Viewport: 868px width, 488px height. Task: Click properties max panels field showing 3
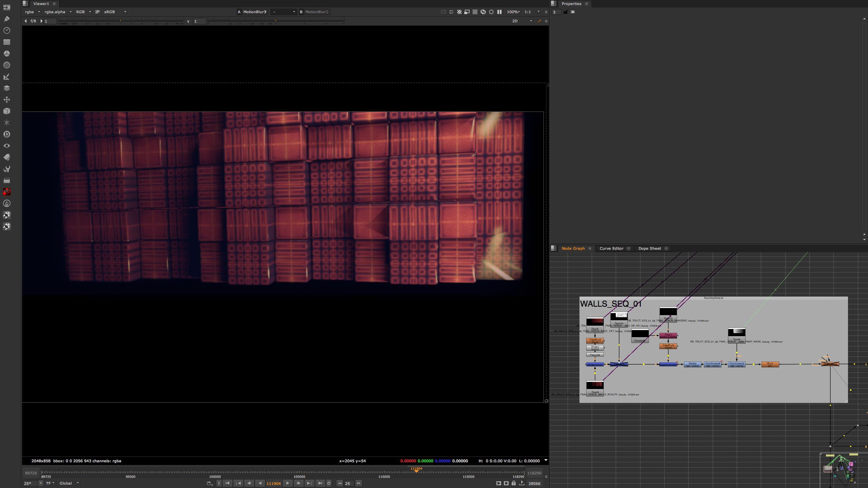556,12
